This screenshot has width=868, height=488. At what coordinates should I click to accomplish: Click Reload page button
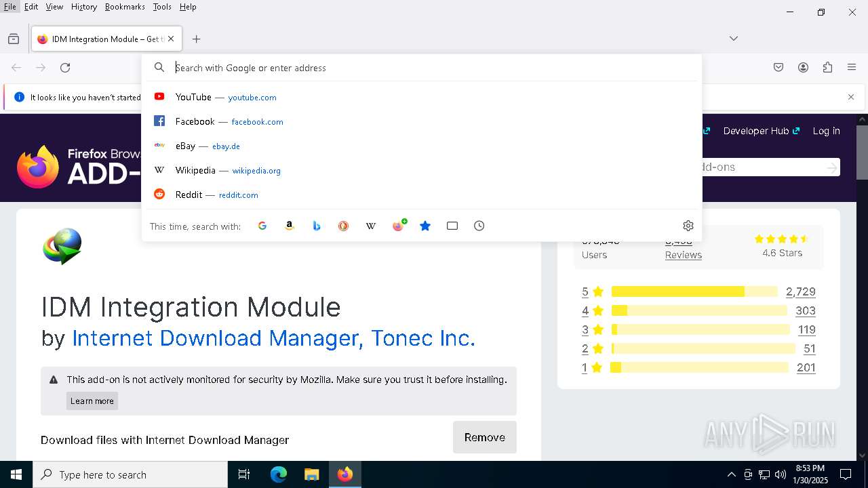pos(65,68)
